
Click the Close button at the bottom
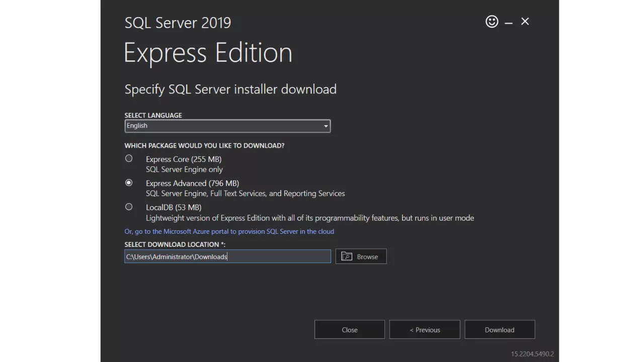pyautogui.click(x=350, y=330)
